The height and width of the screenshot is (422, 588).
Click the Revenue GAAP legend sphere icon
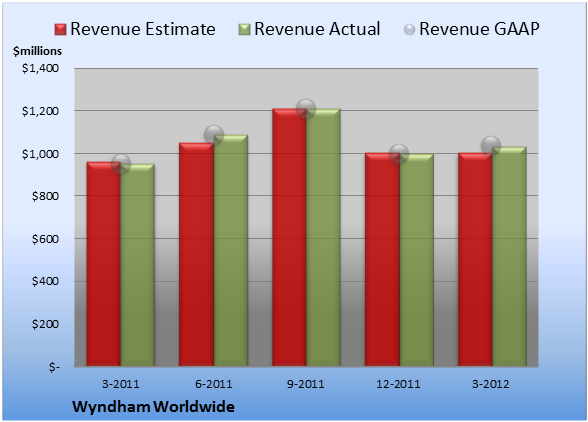pyautogui.click(x=410, y=30)
